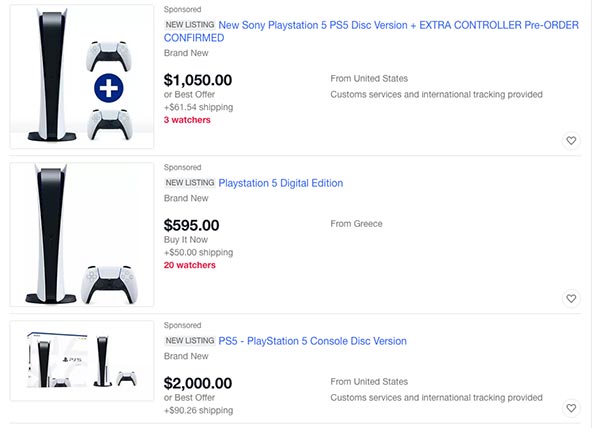Click 'Buy It Now' under the $595.00 price
This screenshot has height=428, width=600.
[187, 240]
